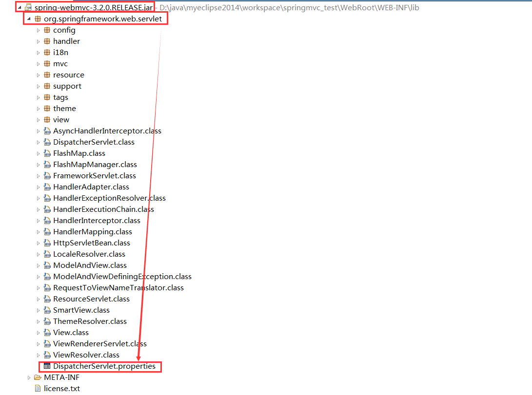Expand the view package
Screen dimensions: 532x395
pos(39,120)
